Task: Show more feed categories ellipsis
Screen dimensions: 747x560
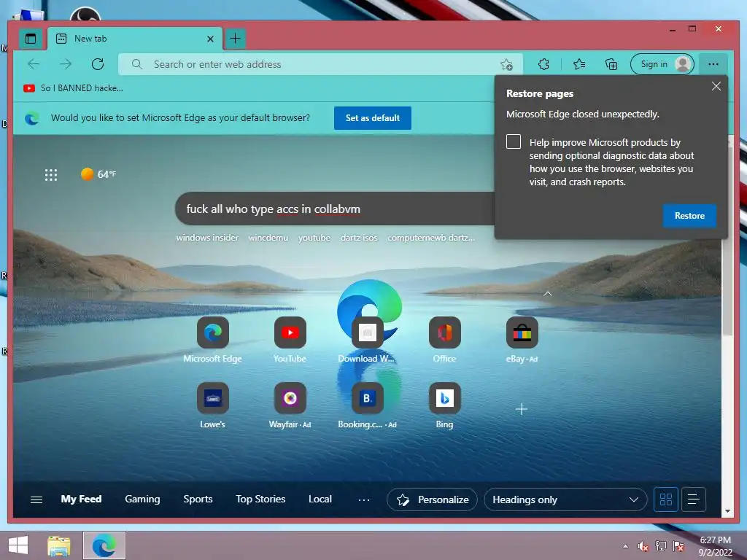Action: point(364,499)
